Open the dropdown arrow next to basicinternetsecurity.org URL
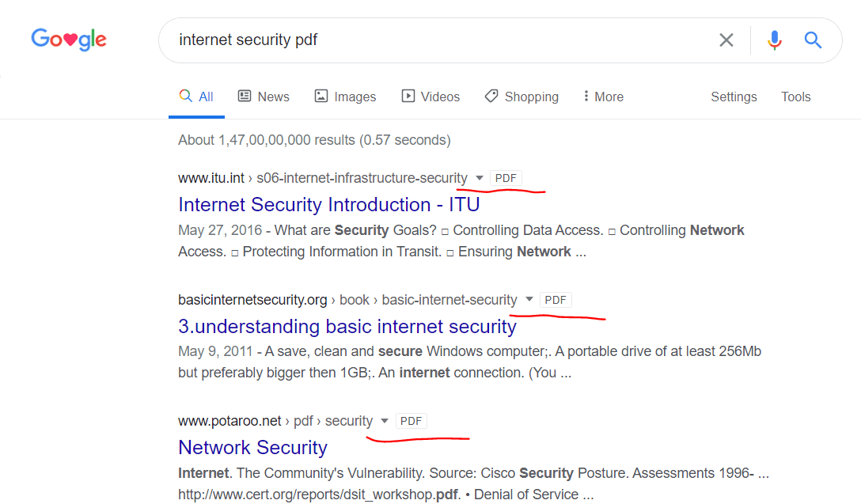Image resolution: width=861 pixels, height=504 pixels. click(x=529, y=300)
